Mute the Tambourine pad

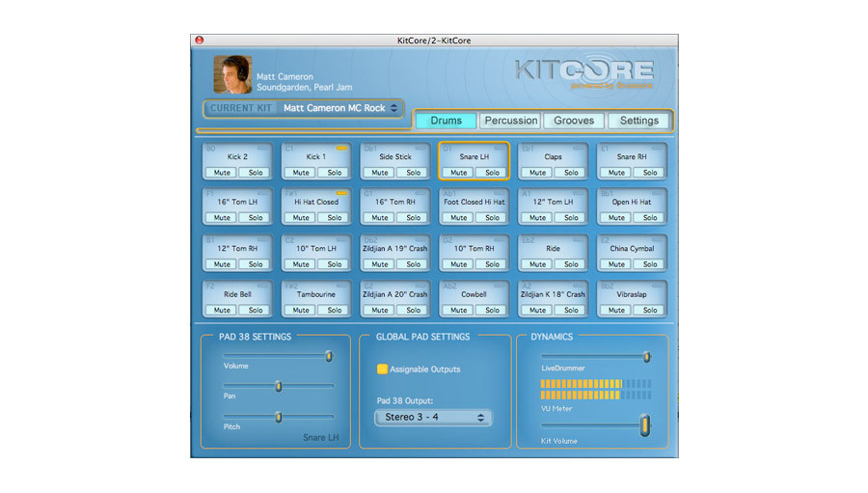(301, 311)
